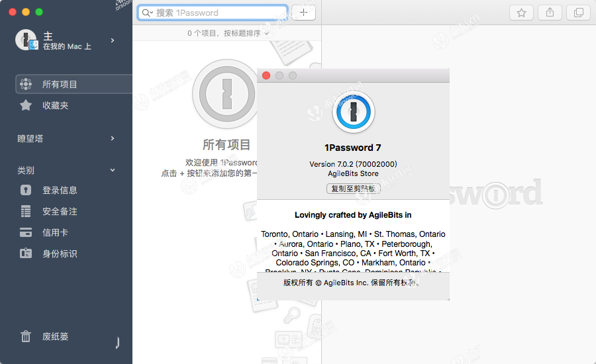Collapse the 类别 section chevron

click(x=113, y=170)
